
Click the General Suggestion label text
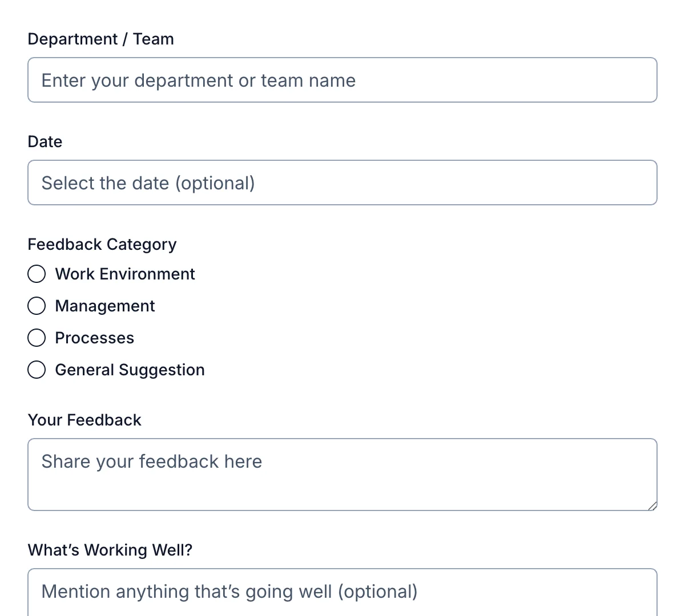pyautogui.click(x=129, y=370)
